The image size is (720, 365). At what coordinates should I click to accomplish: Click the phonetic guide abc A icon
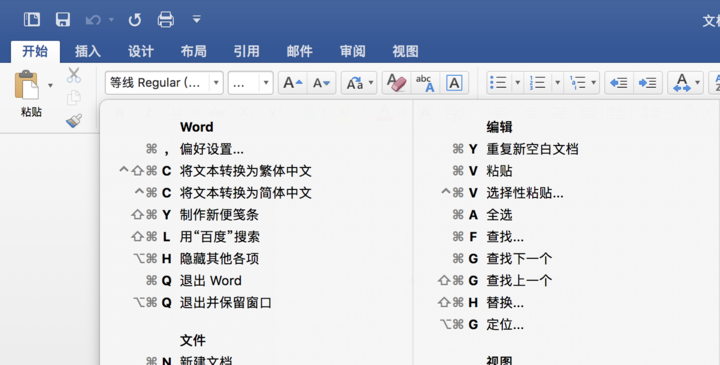tap(425, 83)
